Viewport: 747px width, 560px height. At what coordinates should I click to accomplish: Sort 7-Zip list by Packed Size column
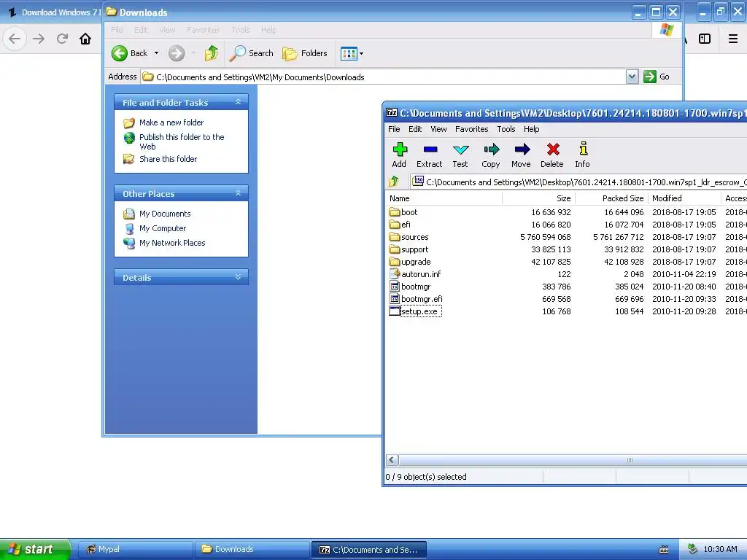tap(612, 198)
